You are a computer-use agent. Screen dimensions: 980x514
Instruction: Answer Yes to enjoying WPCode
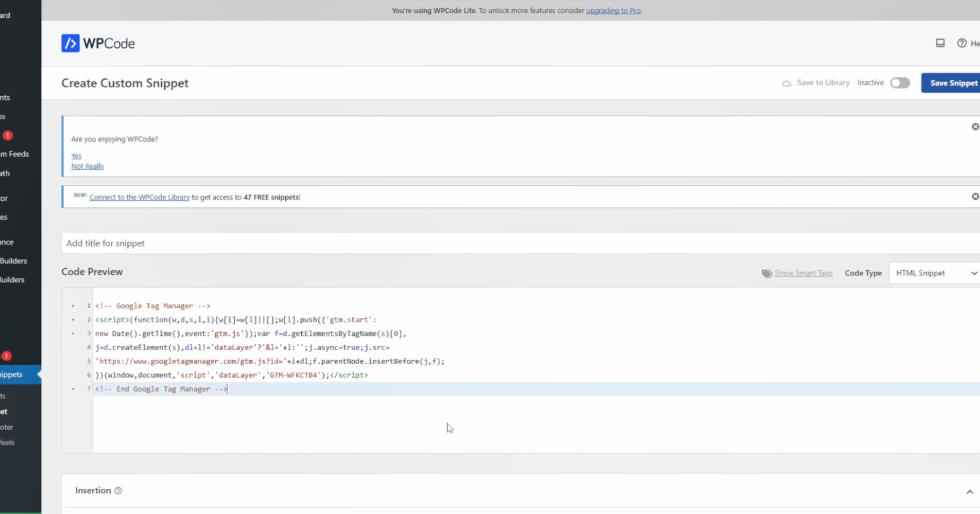pyautogui.click(x=76, y=156)
